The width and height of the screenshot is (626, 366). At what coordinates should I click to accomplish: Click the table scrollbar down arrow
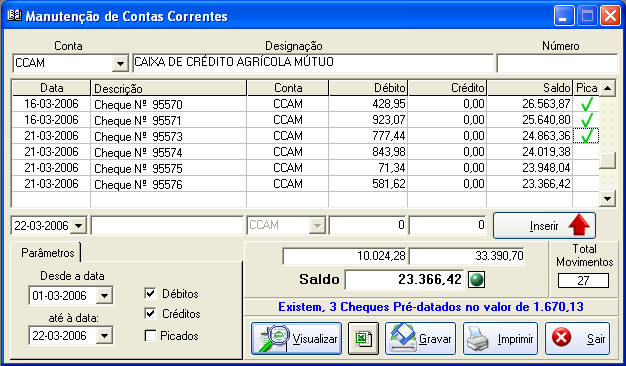[x=607, y=198]
